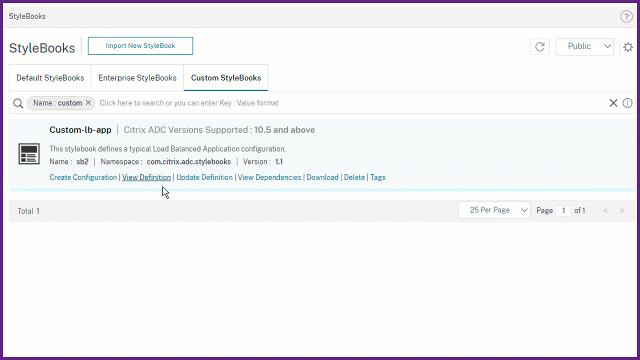Open the settings gear icon
Image resolution: width=640 pixels, height=360 pixels.
coord(628,47)
